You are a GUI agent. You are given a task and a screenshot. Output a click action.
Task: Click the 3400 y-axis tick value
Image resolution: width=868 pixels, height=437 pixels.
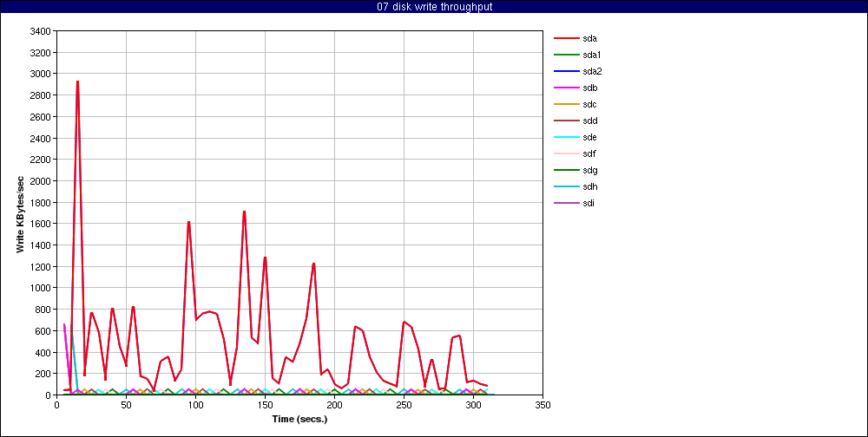tap(42, 31)
